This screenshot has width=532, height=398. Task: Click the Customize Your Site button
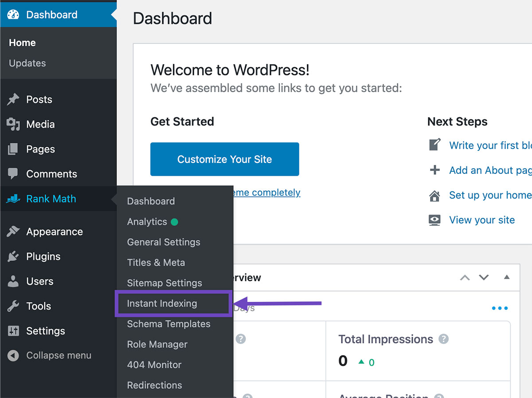(225, 159)
